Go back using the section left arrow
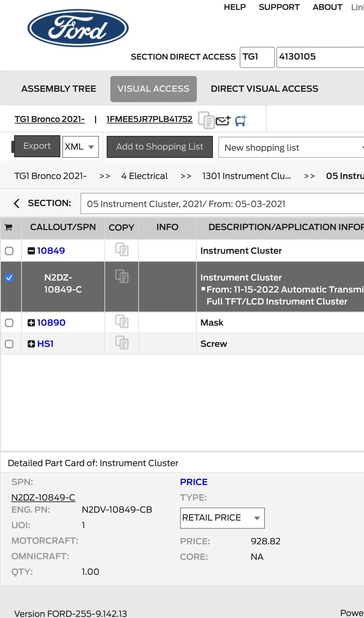This screenshot has height=618, width=364. (17, 203)
